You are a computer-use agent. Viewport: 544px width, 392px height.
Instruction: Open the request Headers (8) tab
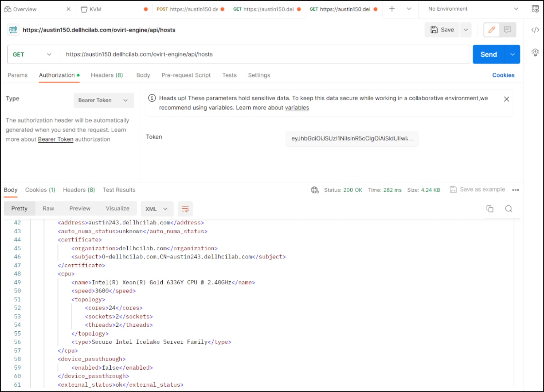107,75
